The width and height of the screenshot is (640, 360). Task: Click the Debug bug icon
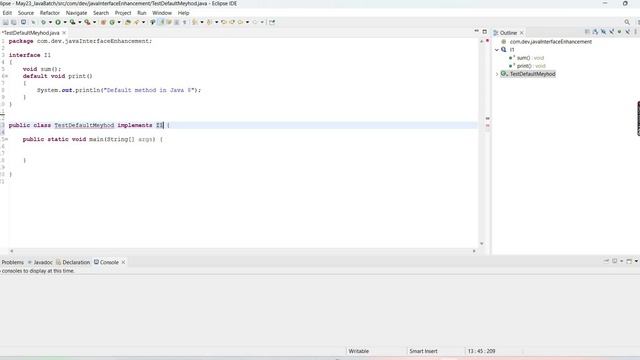point(43,22)
